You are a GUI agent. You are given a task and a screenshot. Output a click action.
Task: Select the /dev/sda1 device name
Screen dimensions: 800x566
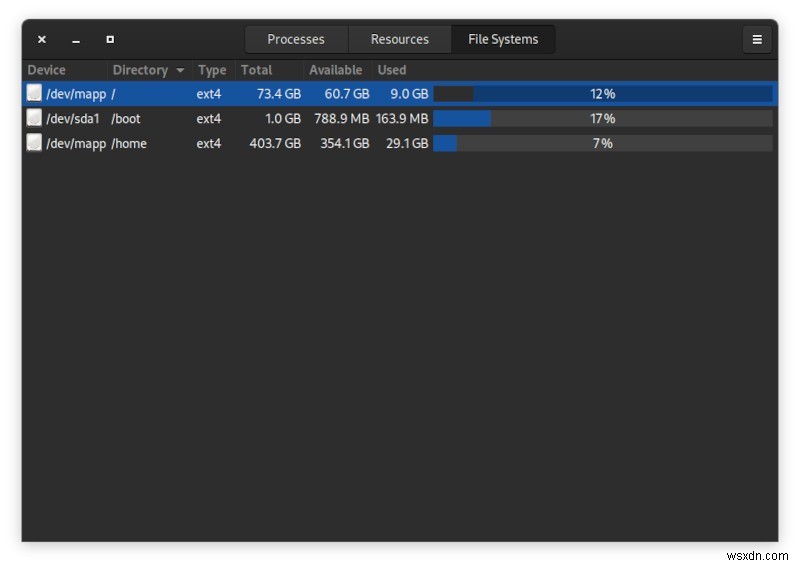pyautogui.click(x=73, y=119)
